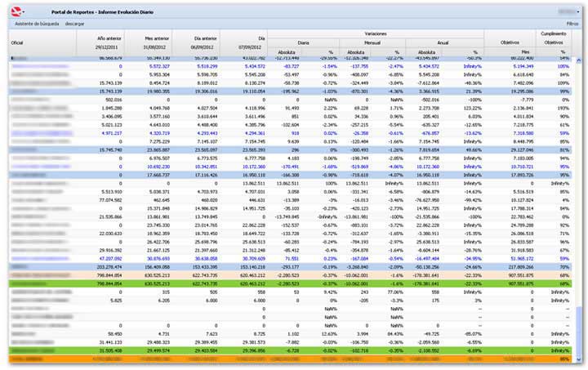Select the blue cell 47.207.092
Screen dimensions: 588x370
pos(110,259)
